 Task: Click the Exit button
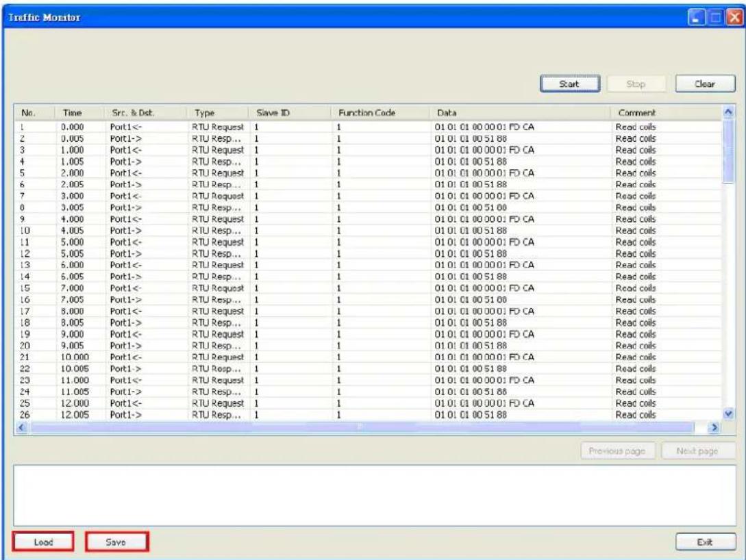pos(705,542)
